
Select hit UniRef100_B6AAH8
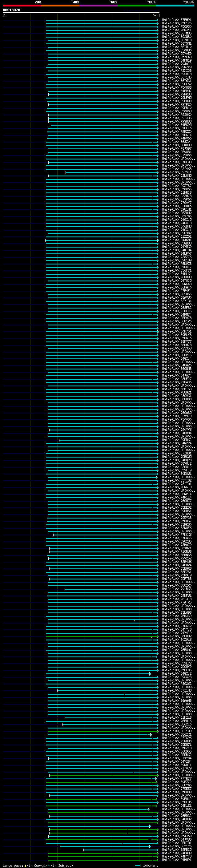click(x=176, y=701)
